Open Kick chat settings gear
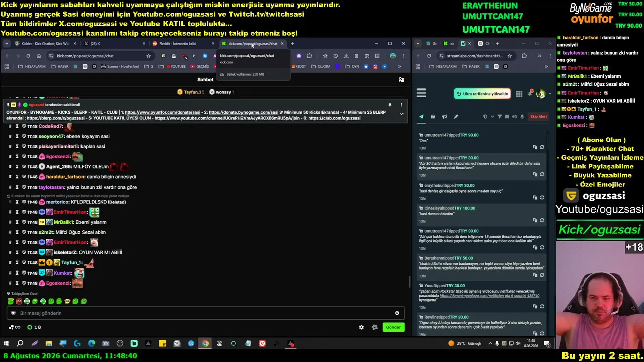Image resolution: width=644 pixels, height=362 pixels. click(x=361, y=327)
